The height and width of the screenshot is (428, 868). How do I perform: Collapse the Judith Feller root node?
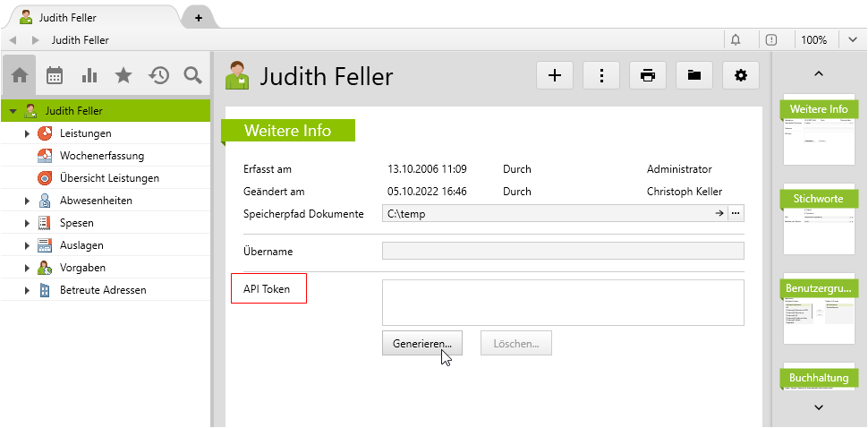13,111
